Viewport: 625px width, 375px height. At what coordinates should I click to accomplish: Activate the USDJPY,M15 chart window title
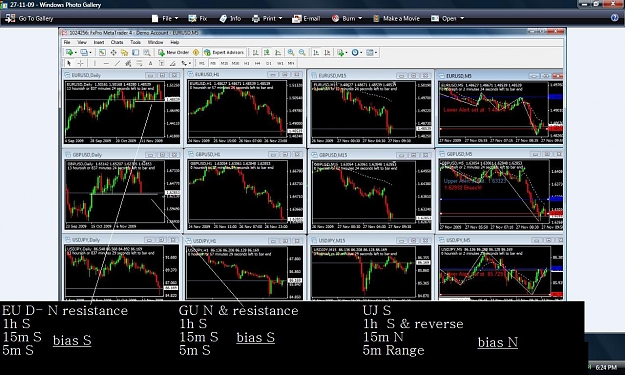(x=332, y=240)
